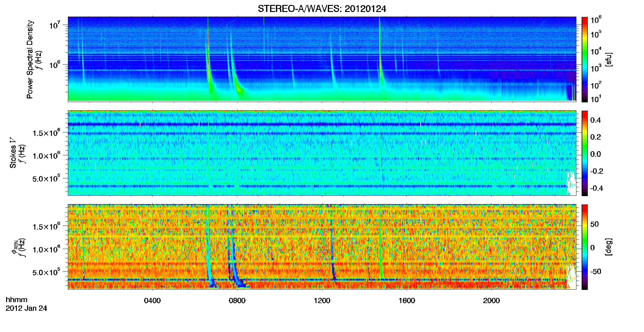Click the 10^3 label on the sfu colorbar
644x332 pixels.
pyautogui.click(x=596, y=68)
